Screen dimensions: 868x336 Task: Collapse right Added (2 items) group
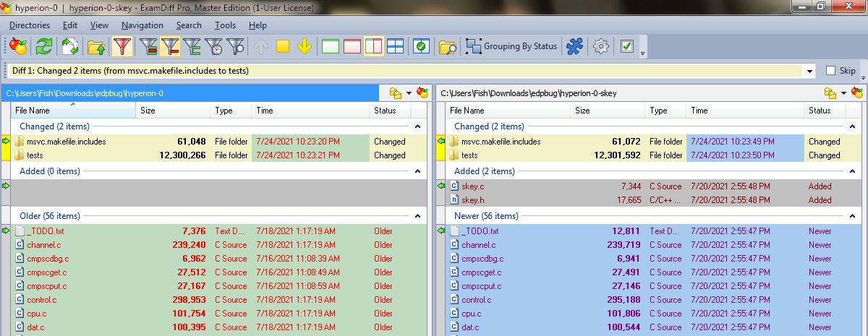click(x=851, y=171)
